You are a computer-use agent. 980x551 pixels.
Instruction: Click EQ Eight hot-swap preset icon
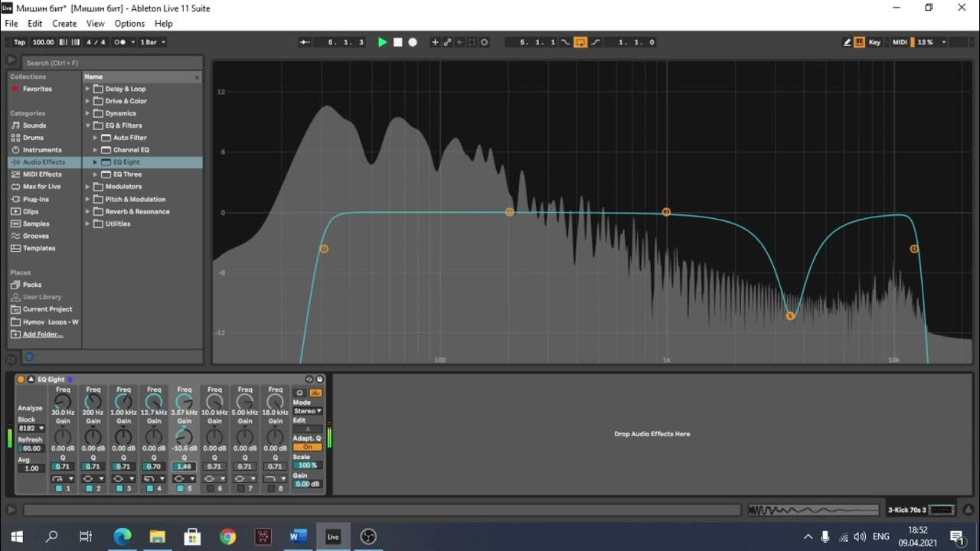tap(309, 380)
